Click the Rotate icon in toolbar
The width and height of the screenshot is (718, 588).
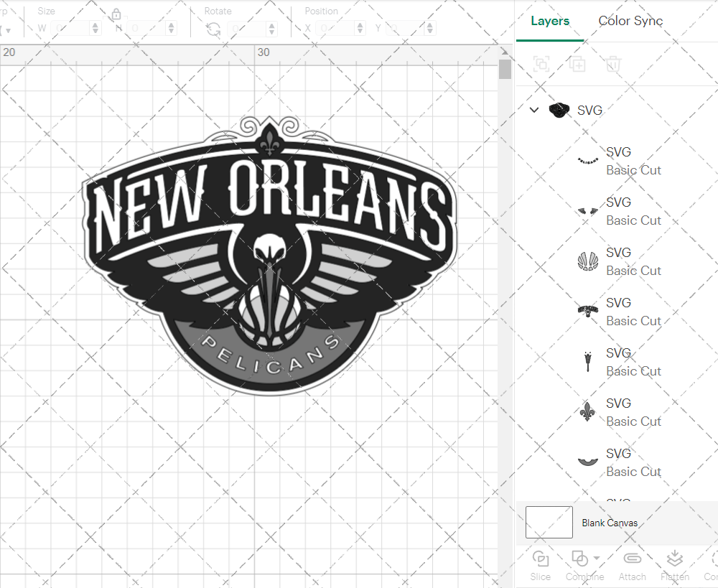click(213, 29)
